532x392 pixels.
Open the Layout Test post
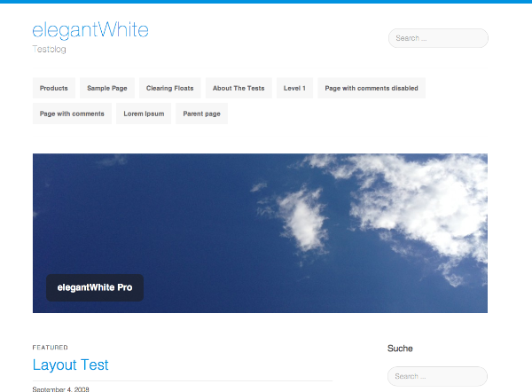pyautogui.click(x=70, y=365)
